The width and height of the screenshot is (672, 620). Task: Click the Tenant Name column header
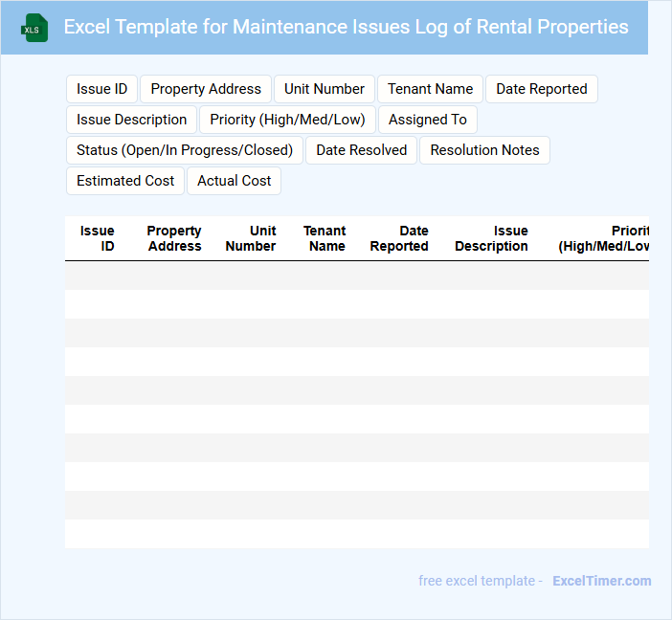coord(325,238)
